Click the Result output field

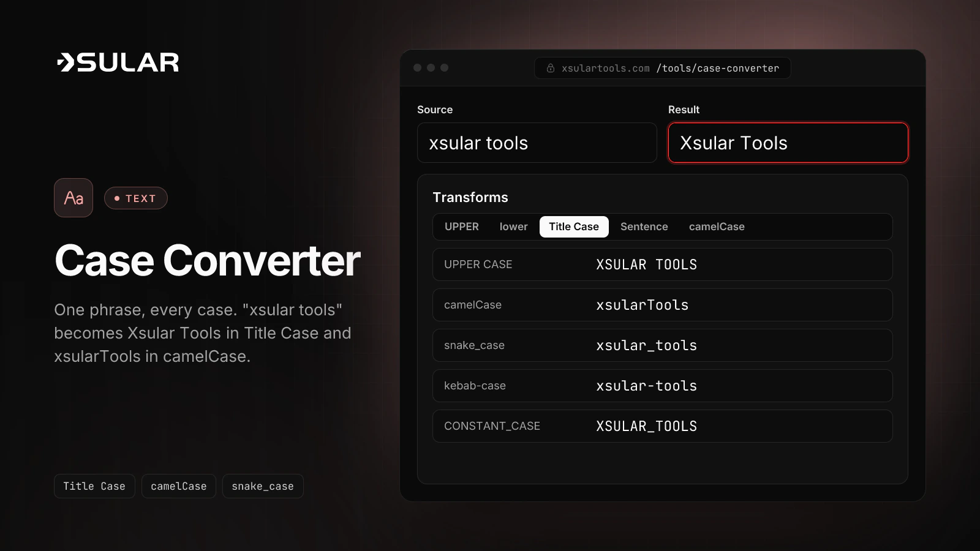788,143
